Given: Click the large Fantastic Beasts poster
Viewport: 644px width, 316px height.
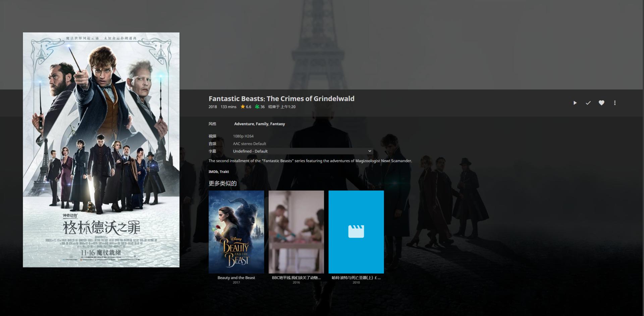Looking at the screenshot, I should [x=101, y=150].
